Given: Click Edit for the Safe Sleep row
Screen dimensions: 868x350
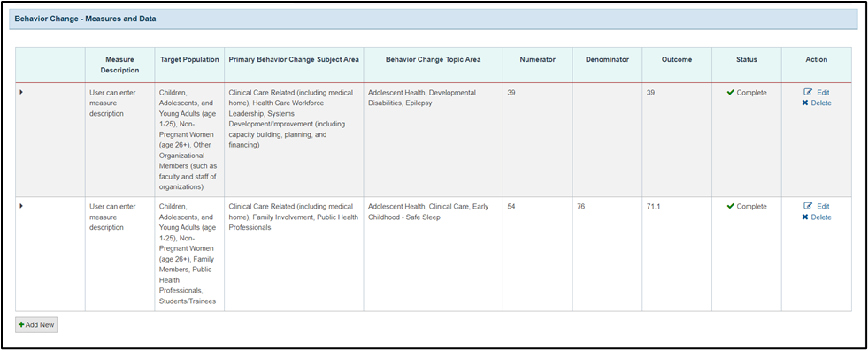Looking at the screenshot, I should point(817,206).
